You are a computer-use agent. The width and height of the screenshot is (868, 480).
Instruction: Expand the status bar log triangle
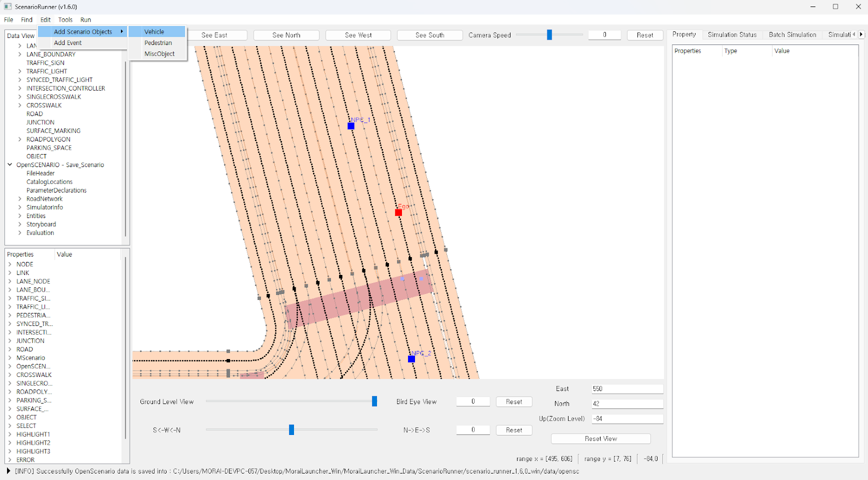click(x=8, y=471)
